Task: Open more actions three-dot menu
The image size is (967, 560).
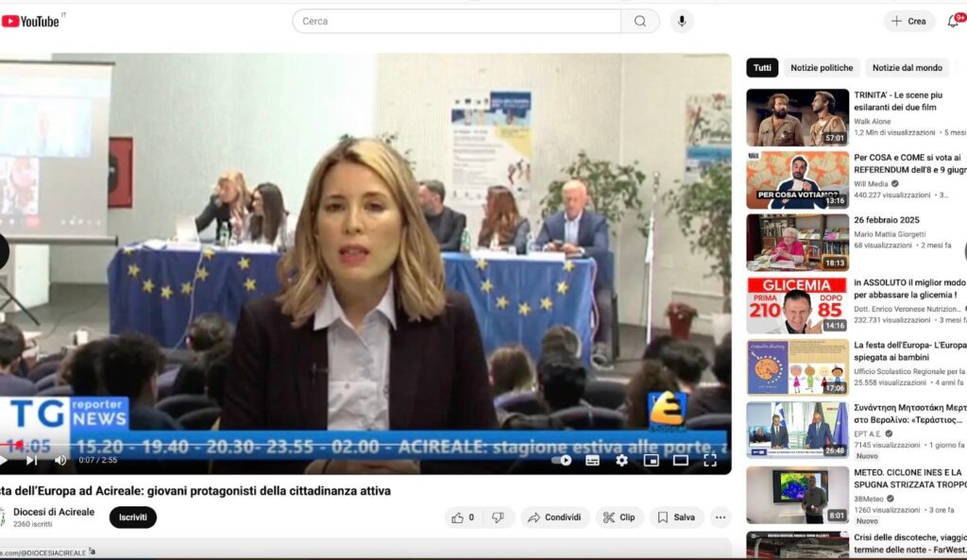Action: (721, 518)
